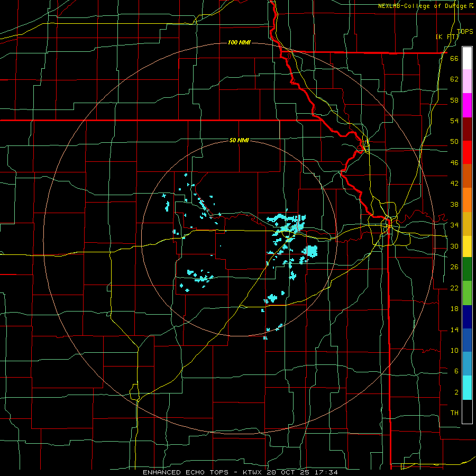Viewport: 476px width, 476px height.
Task: Click the 'TH' threshold legend label
Action: coord(454,413)
